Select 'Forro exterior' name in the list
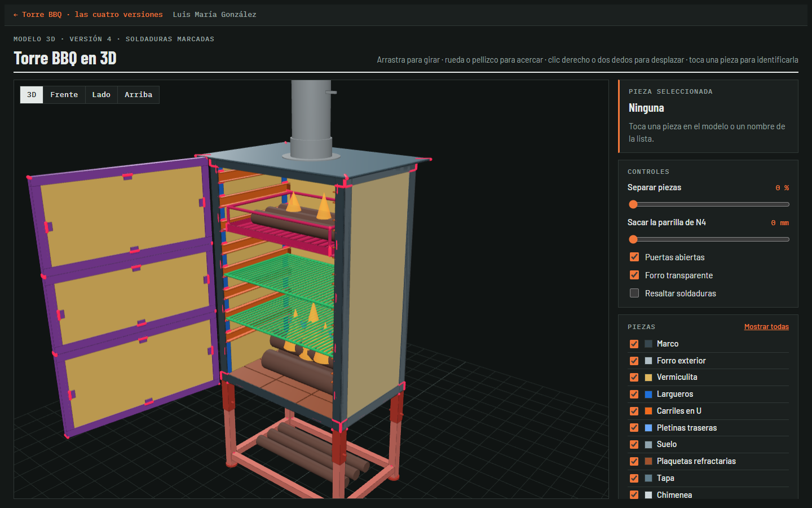 click(681, 361)
